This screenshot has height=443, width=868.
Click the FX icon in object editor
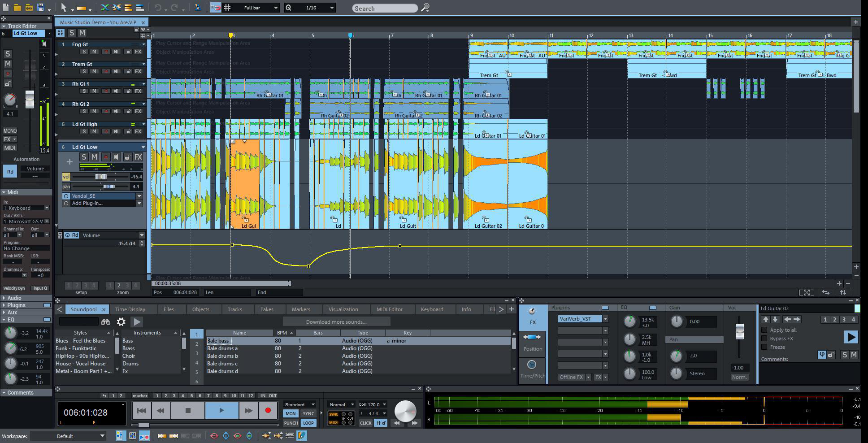[532, 316]
